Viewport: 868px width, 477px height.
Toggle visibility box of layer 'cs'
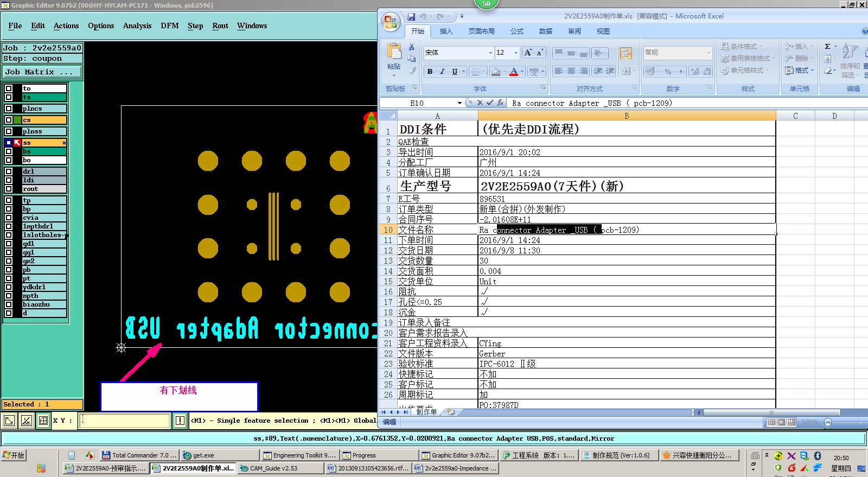tap(9, 120)
